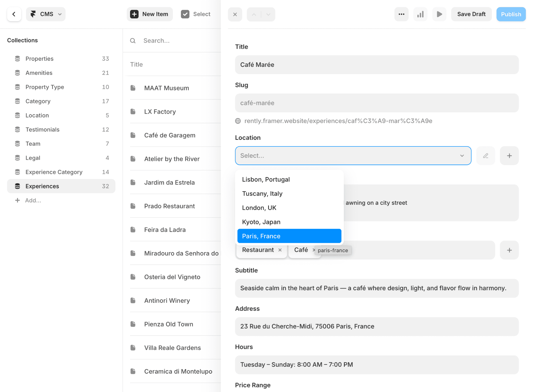Add new location with plus icon
This screenshot has width=533, height=392.
click(509, 156)
